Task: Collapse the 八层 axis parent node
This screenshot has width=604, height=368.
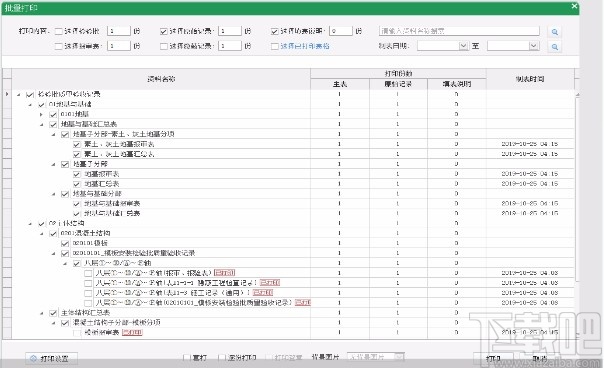Action: click(65, 264)
